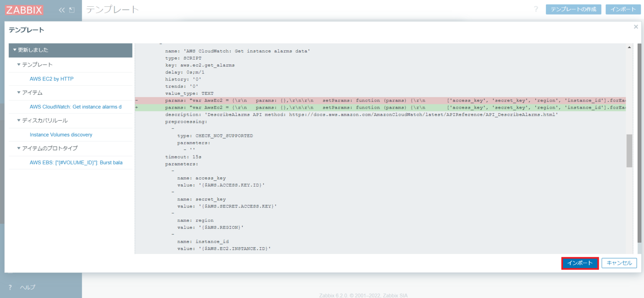
Task: Open help via the question mark in the header
Action: click(536, 9)
